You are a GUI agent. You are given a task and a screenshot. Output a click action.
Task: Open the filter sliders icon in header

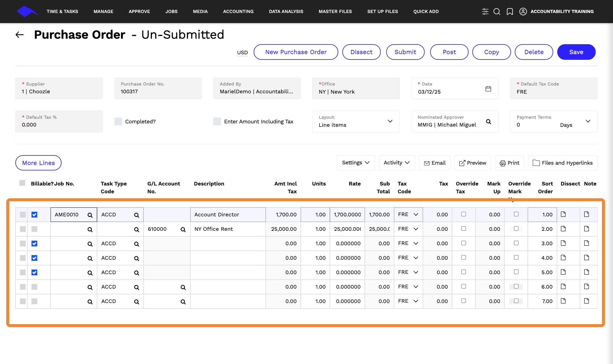pyautogui.click(x=485, y=12)
